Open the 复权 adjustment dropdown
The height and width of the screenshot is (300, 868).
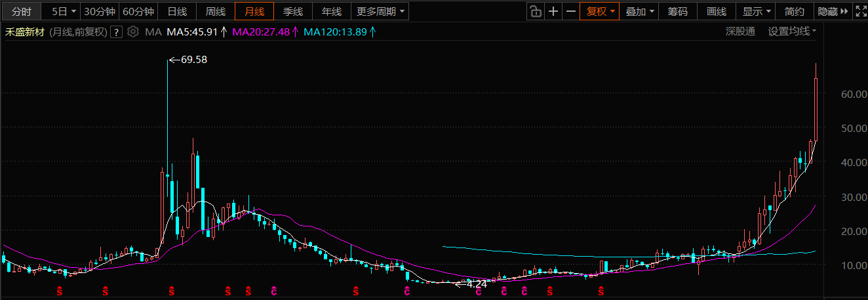[600, 11]
